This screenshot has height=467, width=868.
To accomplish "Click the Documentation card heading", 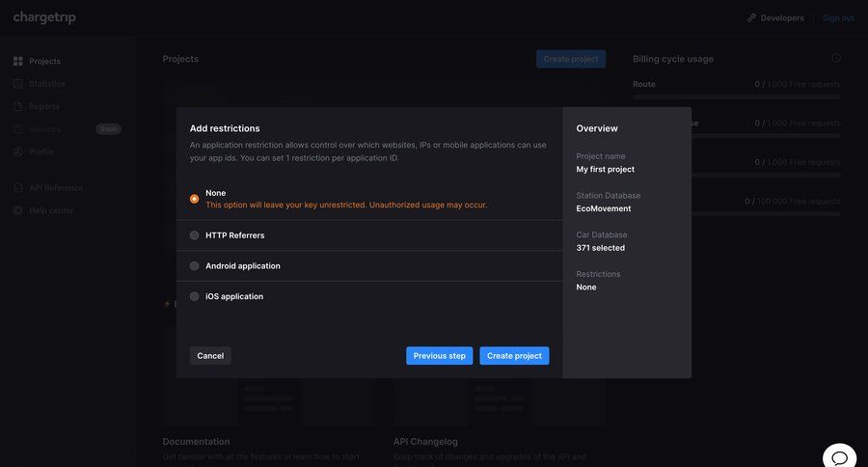I will tap(196, 442).
